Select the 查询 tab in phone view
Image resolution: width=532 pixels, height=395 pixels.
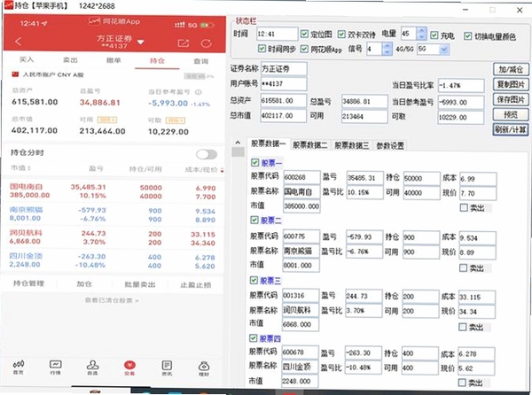tap(201, 61)
